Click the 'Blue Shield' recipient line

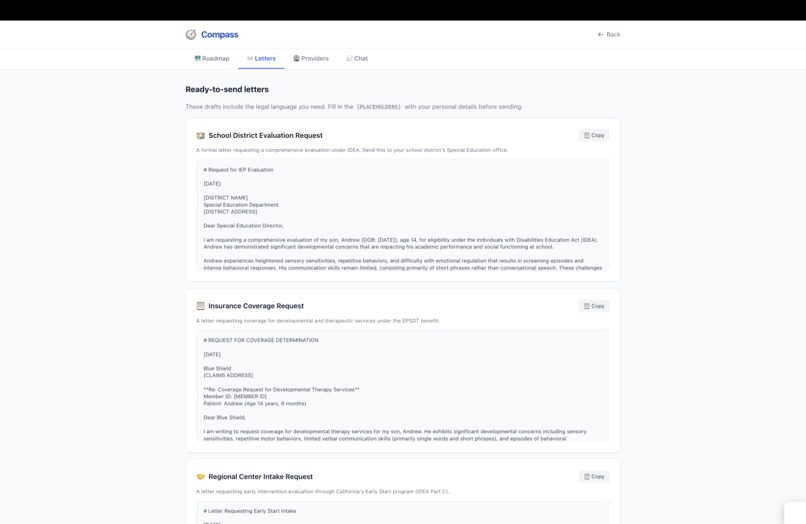[x=217, y=369]
